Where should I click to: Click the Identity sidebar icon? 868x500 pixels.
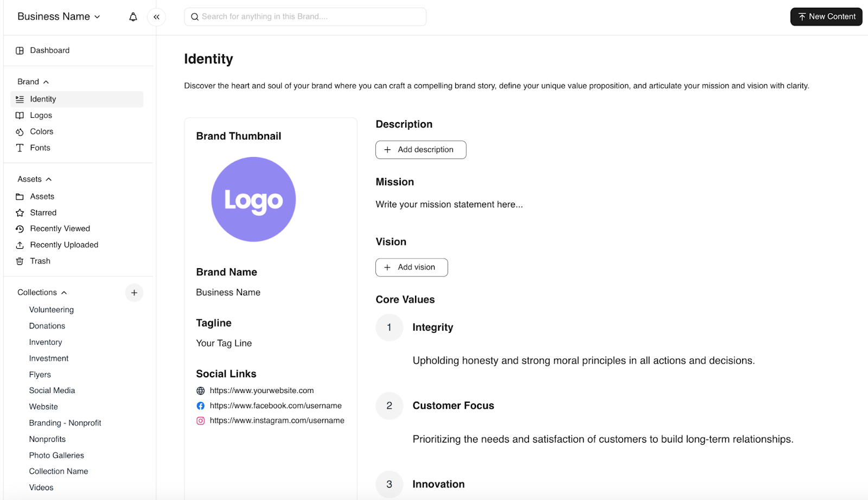coord(20,99)
